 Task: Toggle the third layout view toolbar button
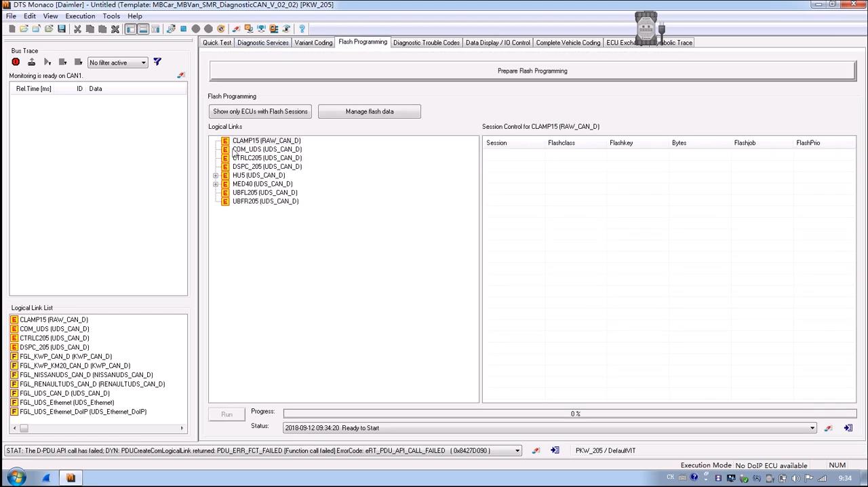point(155,28)
